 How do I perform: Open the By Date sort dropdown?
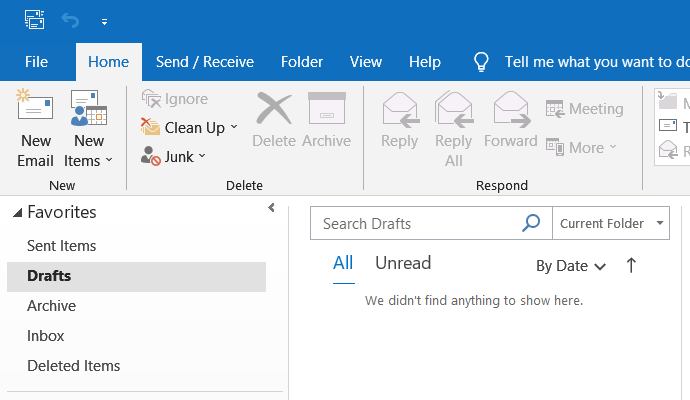point(571,266)
